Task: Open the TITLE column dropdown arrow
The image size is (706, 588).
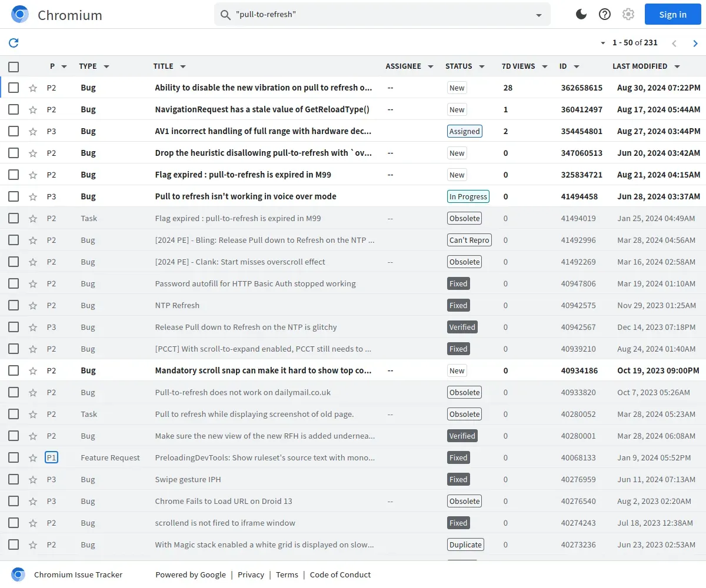Action: [x=183, y=66]
